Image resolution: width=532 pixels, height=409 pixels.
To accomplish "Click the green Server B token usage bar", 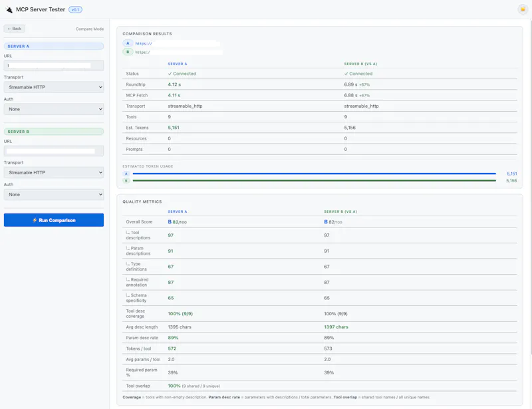I will pyautogui.click(x=314, y=181).
